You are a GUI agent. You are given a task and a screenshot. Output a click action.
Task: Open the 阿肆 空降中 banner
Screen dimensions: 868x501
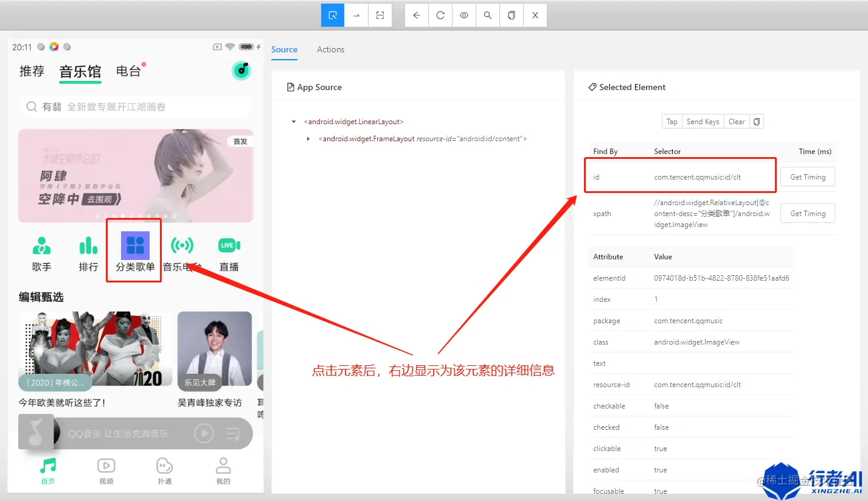coord(136,175)
